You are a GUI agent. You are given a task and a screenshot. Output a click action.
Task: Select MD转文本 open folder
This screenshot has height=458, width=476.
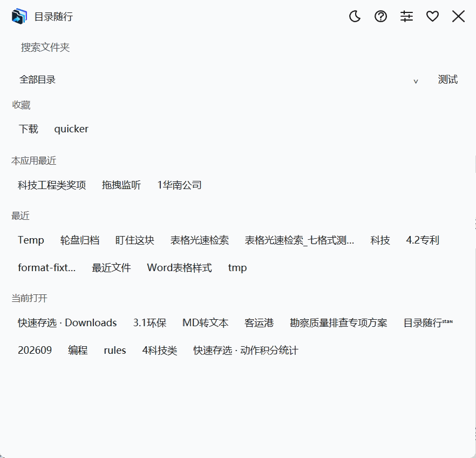pos(205,322)
